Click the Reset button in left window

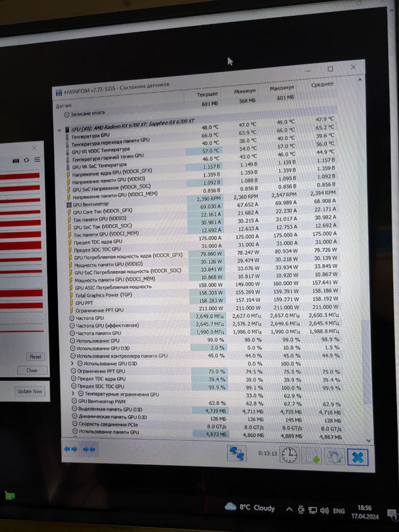tap(35, 356)
